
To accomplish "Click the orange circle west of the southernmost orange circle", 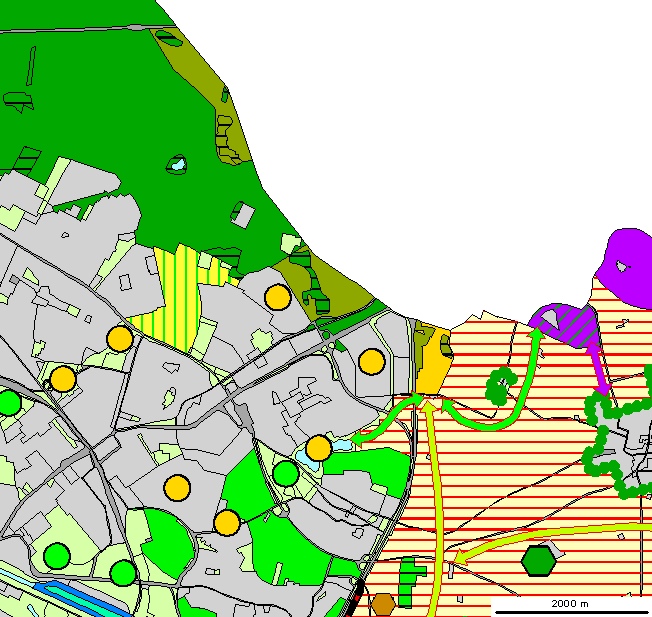I will [177, 488].
